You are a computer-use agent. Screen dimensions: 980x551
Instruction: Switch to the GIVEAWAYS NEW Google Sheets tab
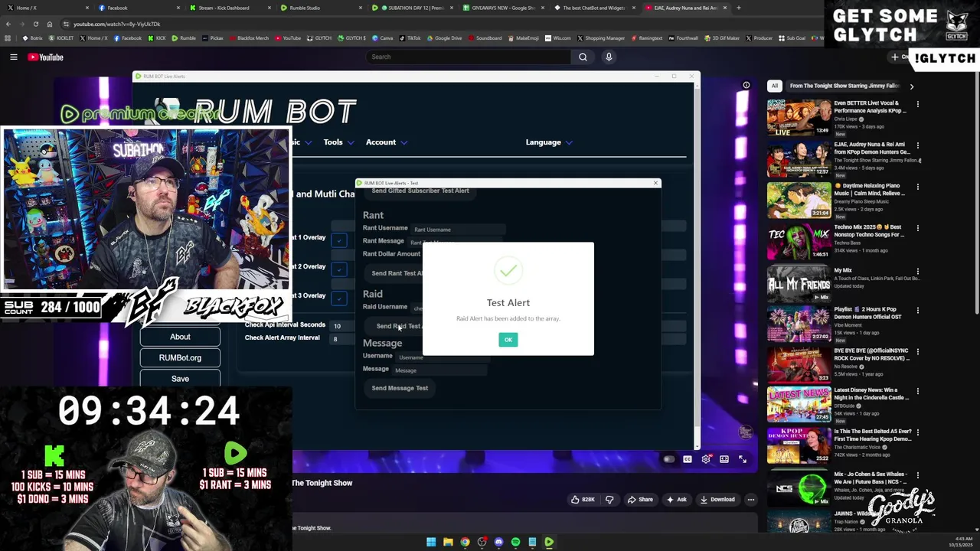(x=503, y=8)
